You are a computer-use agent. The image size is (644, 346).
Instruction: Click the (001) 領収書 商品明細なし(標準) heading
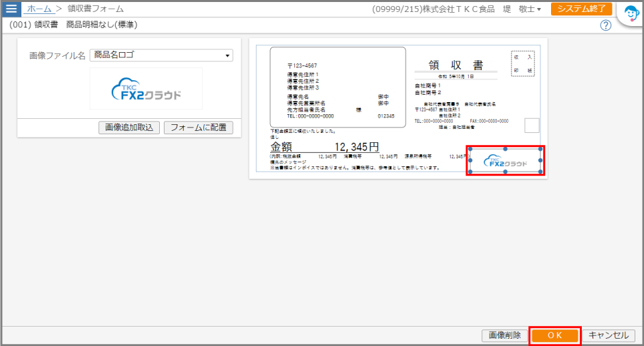click(x=73, y=25)
